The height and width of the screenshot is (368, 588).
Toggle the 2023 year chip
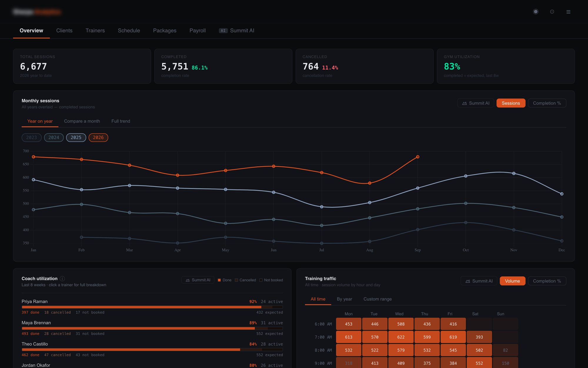point(31,137)
